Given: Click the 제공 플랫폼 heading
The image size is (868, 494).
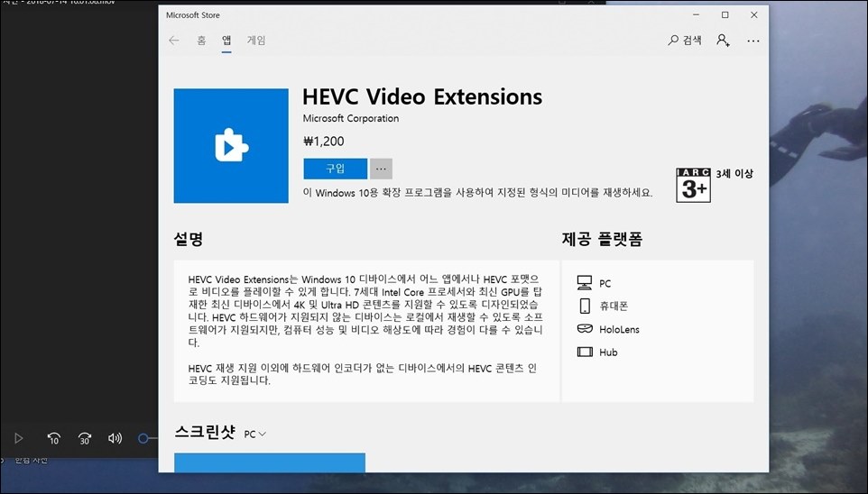Looking at the screenshot, I should click(602, 239).
